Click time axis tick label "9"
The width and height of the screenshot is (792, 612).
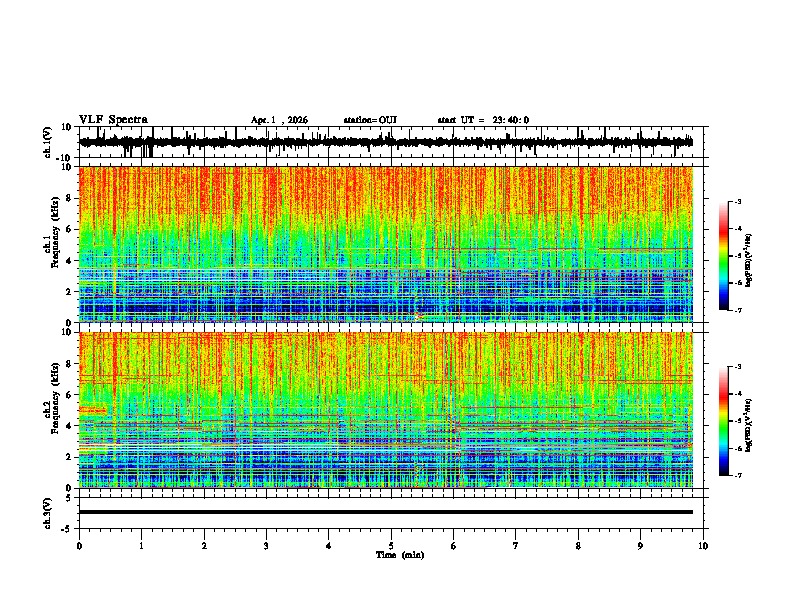click(640, 546)
